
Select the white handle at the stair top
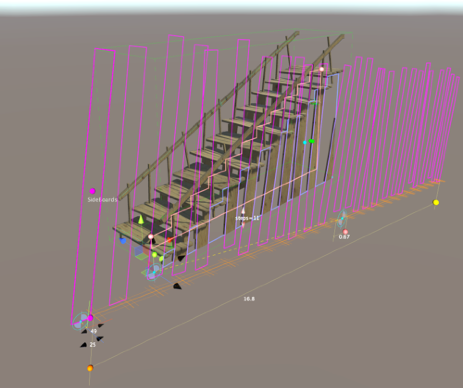(x=322, y=69)
